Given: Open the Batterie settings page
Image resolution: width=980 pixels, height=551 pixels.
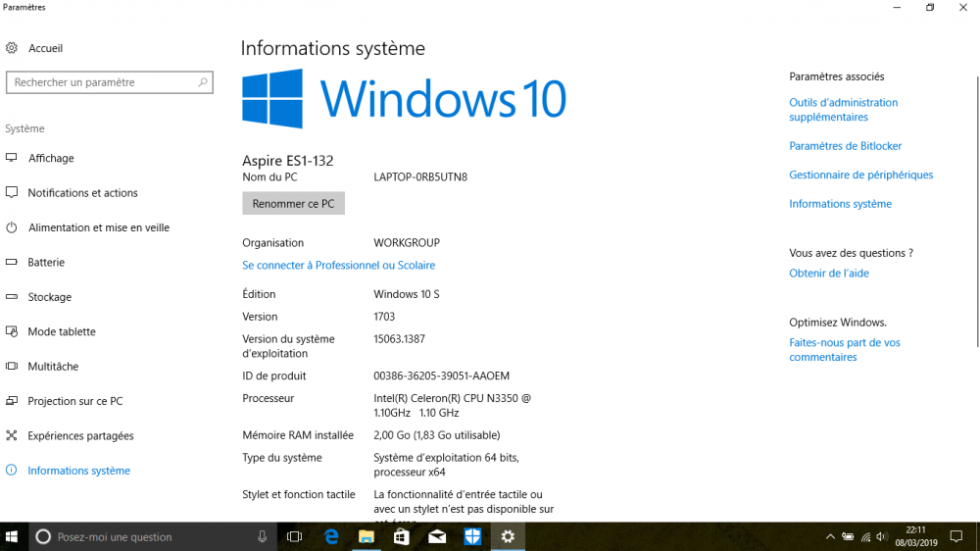Looking at the screenshot, I should 46,262.
